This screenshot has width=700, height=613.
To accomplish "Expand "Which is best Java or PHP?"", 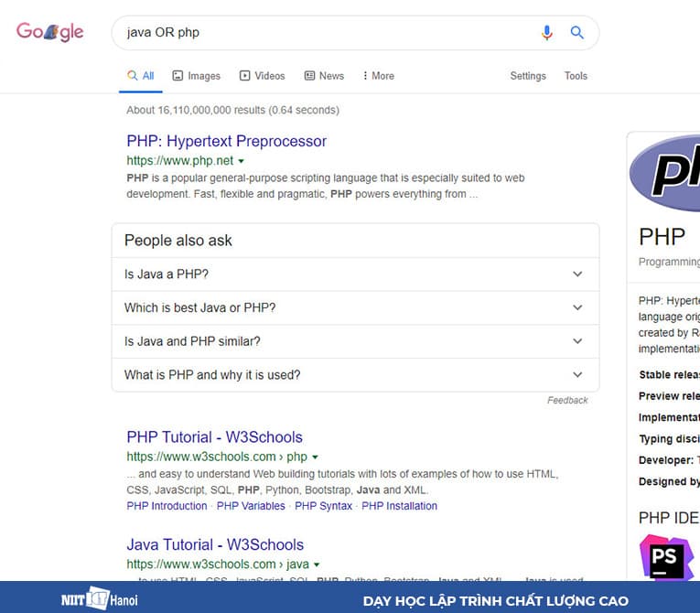I will pyautogui.click(x=354, y=308).
